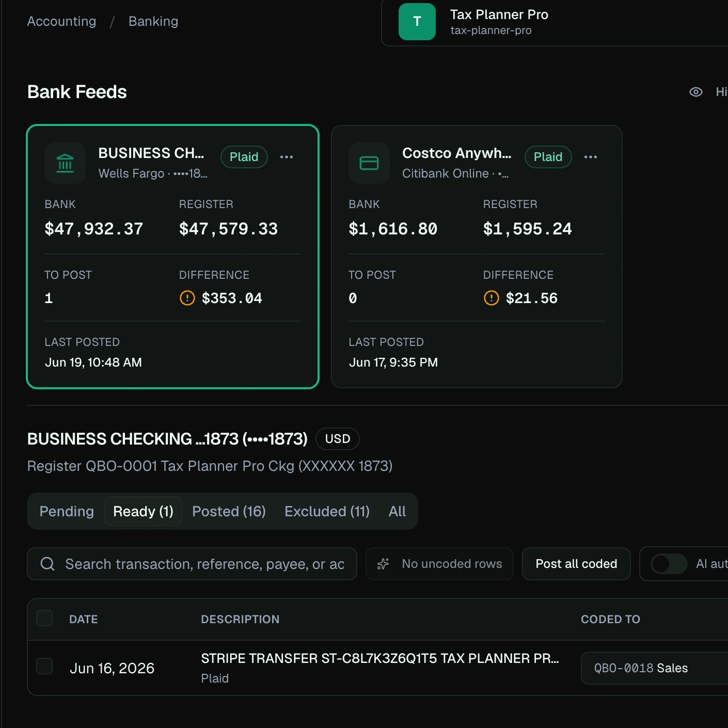Open the Tax Planner Pro company switcher

pyautogui.click(x=555, y=22)
